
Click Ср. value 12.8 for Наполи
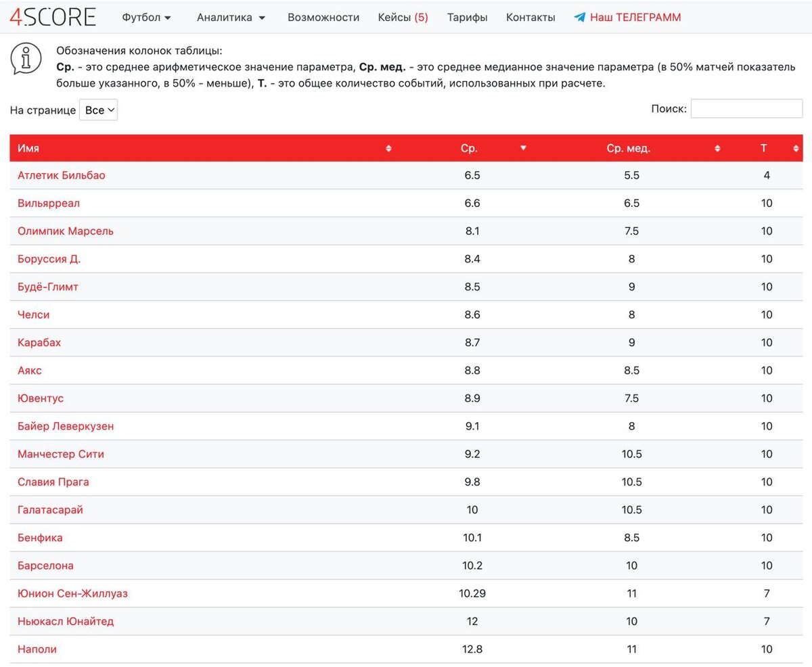[472, 649]
